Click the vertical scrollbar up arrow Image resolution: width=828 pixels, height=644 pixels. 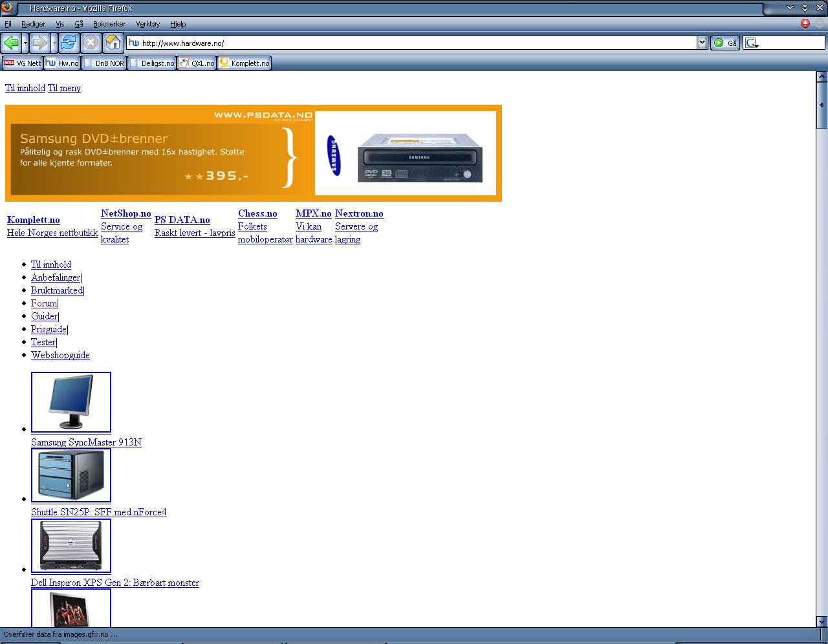coord(822,76)
